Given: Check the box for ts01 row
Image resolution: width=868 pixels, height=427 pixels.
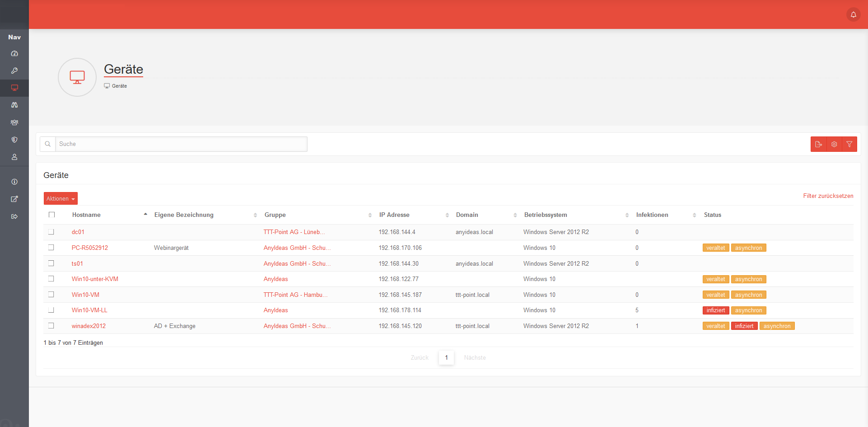Looking at the screenshot, I should 51,263.
